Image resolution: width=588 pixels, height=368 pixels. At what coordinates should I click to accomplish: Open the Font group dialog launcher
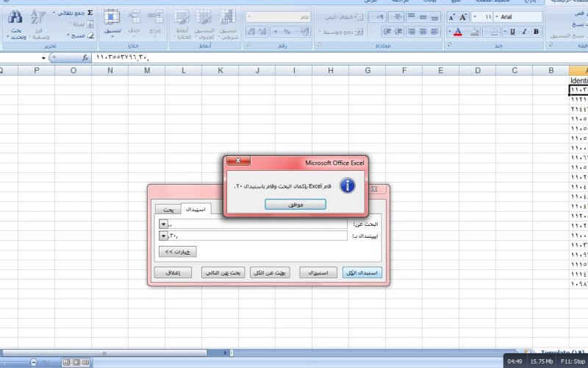click(449, 45)
